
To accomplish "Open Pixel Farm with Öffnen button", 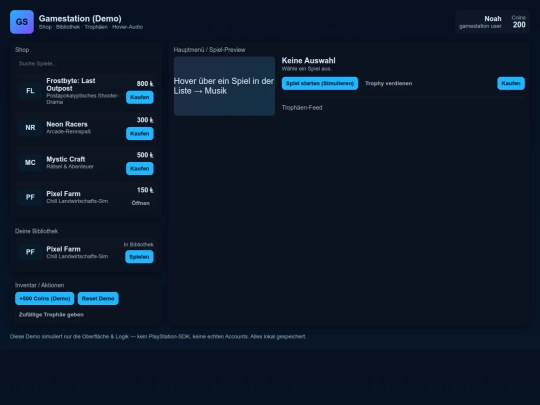I will 141,203.
